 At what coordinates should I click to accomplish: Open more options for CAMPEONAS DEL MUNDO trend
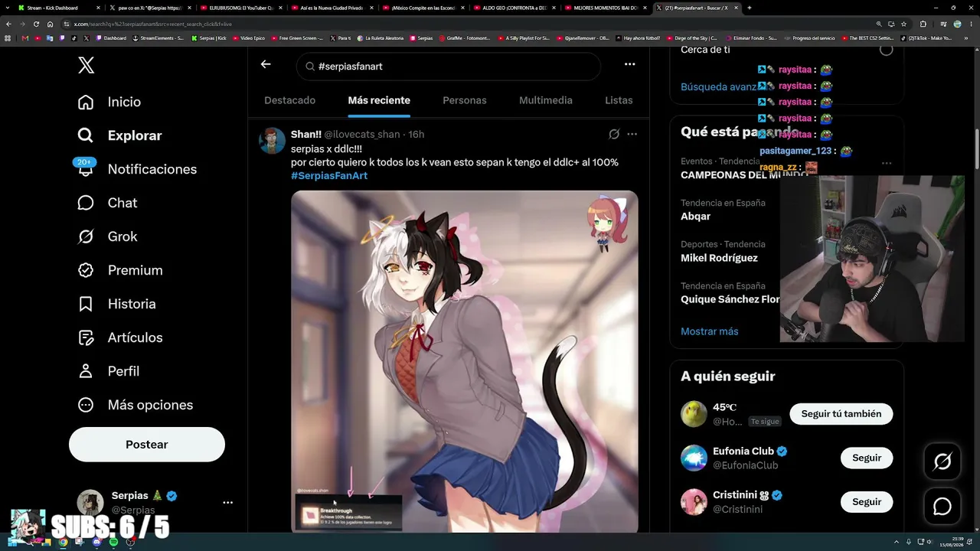point(886,163)
